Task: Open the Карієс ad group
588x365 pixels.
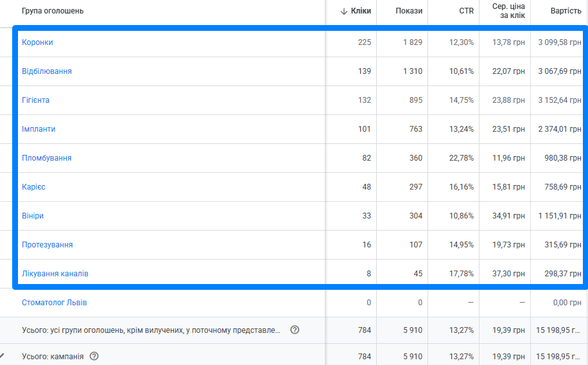Action: coord(33,186)
